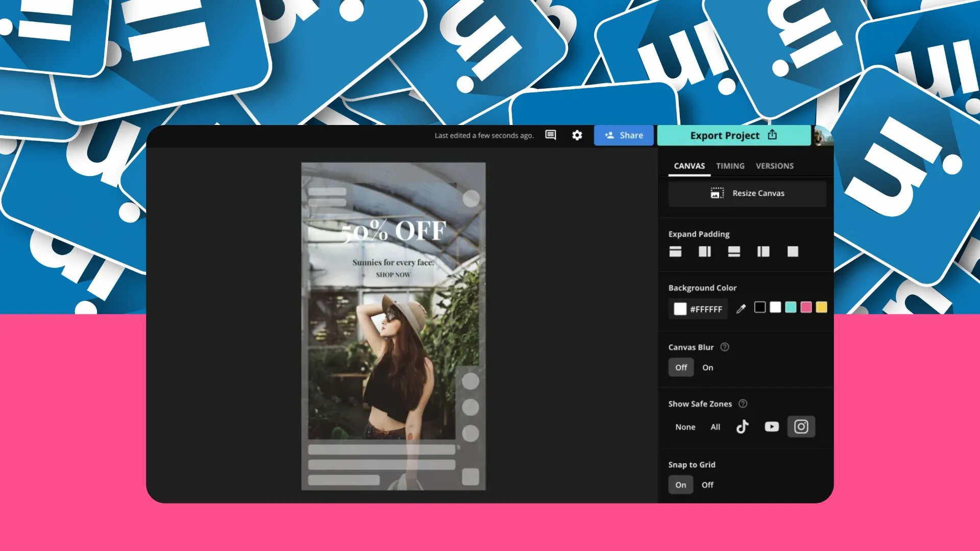The image size is (980, 551).
Task: Choose the black background color swatch
Action: [760, 307]
